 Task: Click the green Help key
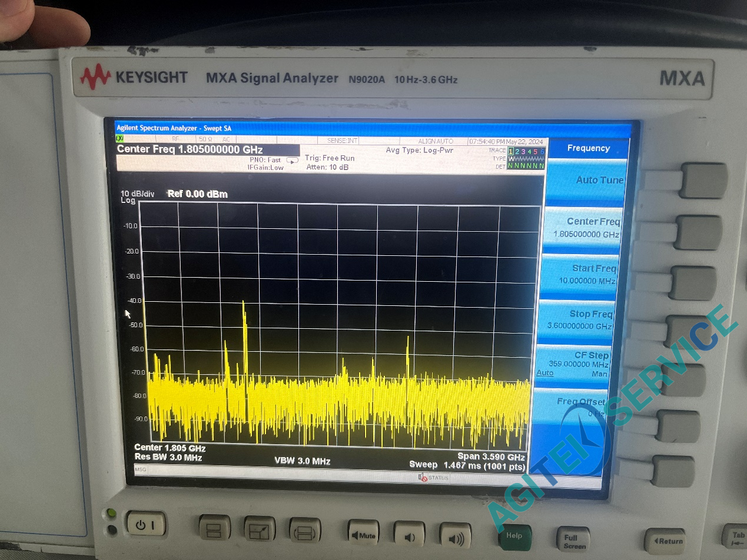pos(514,538)
